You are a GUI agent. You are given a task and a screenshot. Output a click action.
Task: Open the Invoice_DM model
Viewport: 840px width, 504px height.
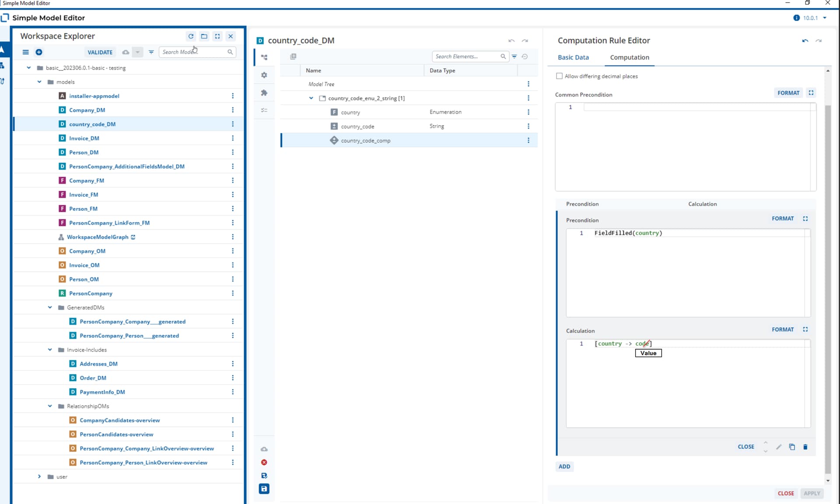coord(84,138)
